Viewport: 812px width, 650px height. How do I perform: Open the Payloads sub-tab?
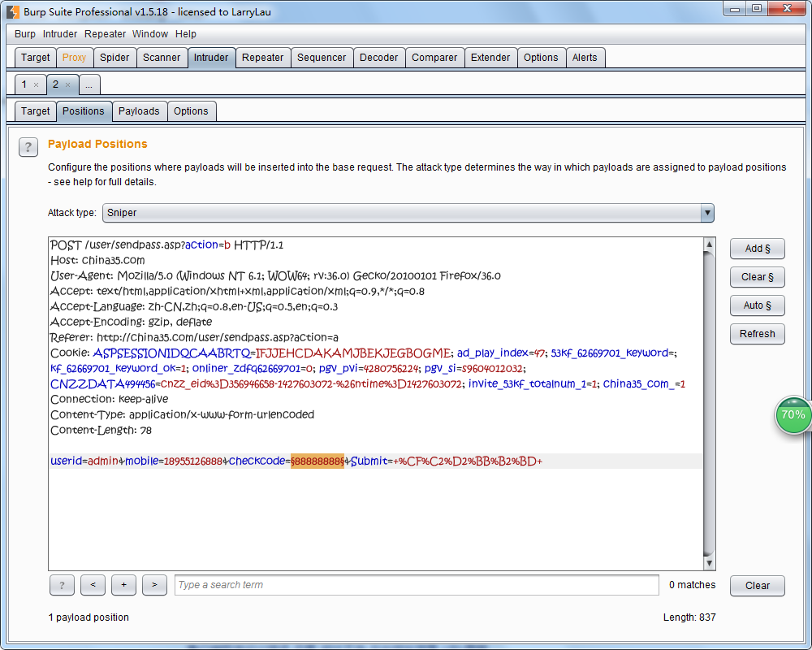point(139,111)
